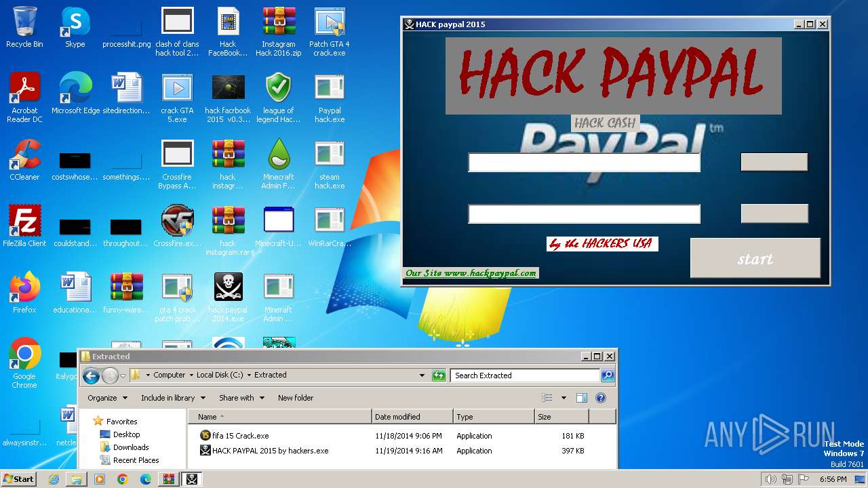The height and width of the screenshot is (488, 868).
Task: Select the funny-ware... WinRAR archive
Action: [x=126, y=293]
